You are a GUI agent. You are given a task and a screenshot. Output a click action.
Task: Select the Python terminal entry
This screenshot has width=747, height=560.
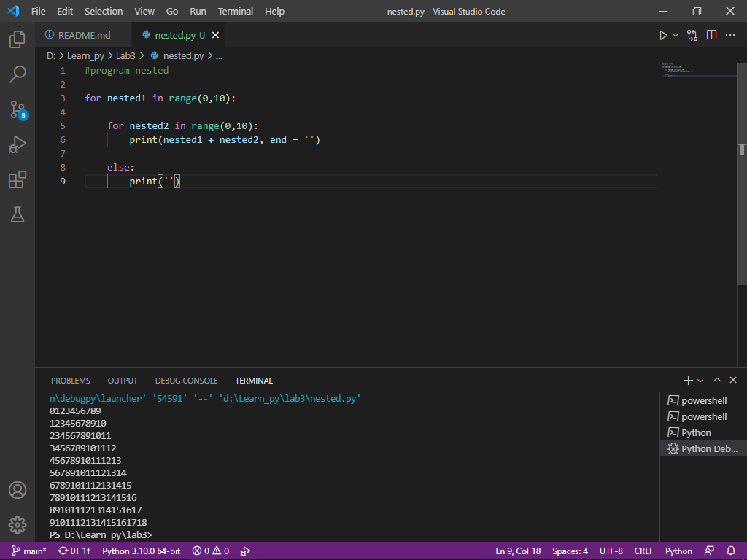pyautogui.click(x=703, y=433)
